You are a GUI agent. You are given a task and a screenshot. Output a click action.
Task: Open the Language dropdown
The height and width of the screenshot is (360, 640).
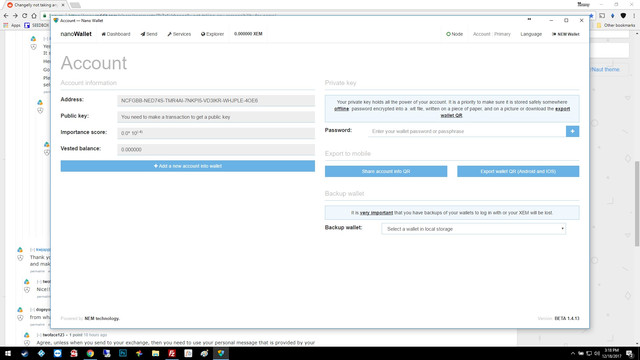(x=531, y=34)
